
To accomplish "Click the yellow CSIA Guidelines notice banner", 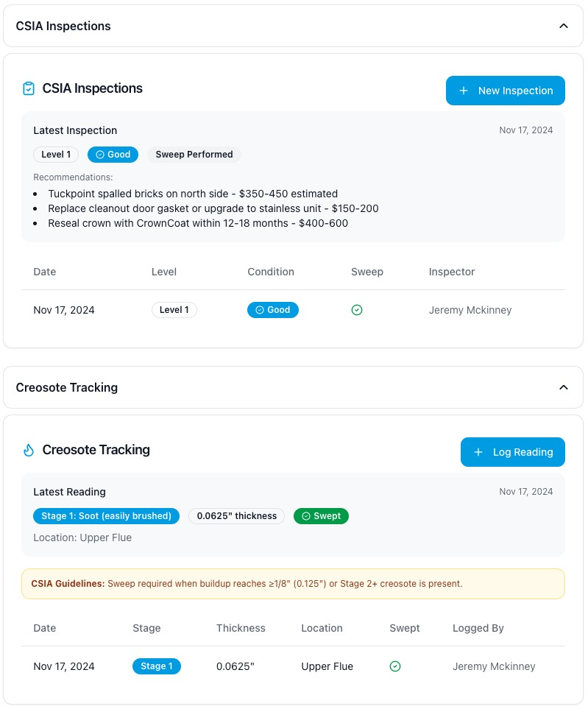I will coord(293,584).
